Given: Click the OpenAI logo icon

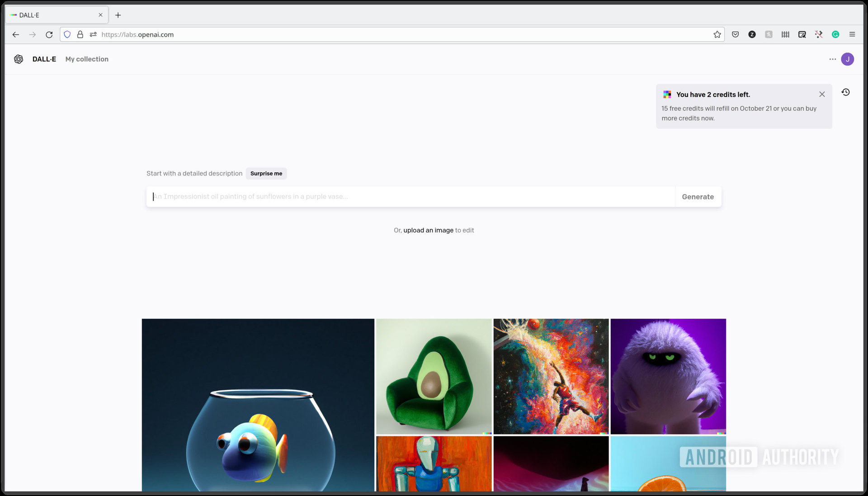Looking at the screenshot, I should (19, 59).
